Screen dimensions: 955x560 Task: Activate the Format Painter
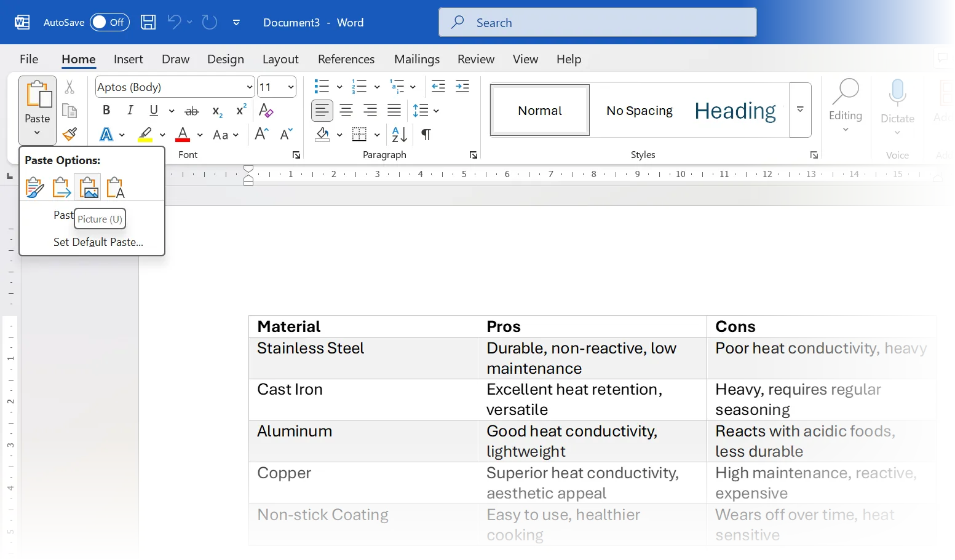click(69, 134)
